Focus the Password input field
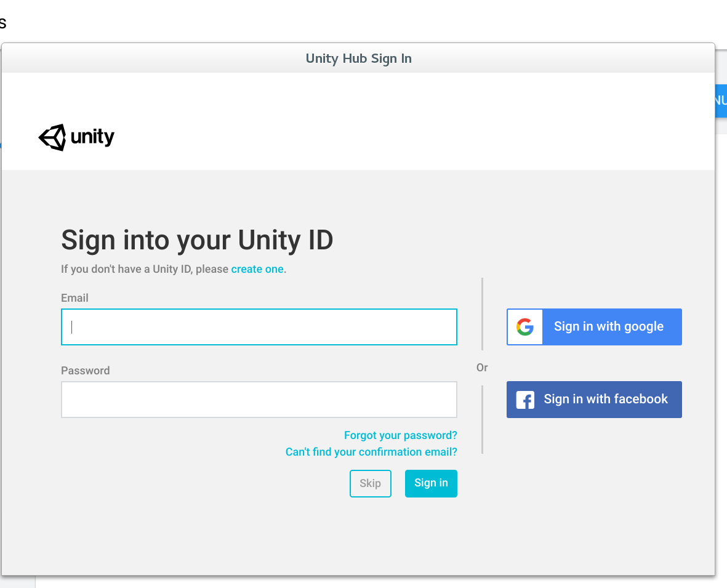727x588 pixels. (259, 400)
